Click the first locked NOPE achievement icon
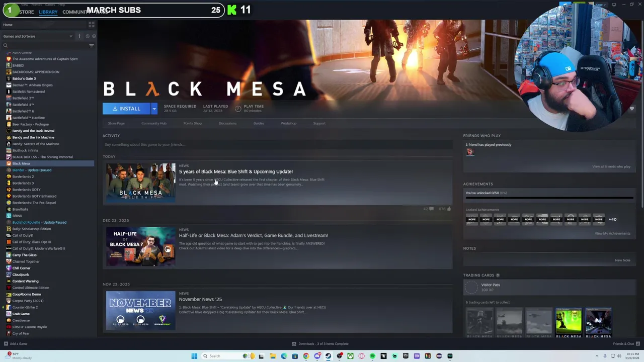 pos(472,219)
